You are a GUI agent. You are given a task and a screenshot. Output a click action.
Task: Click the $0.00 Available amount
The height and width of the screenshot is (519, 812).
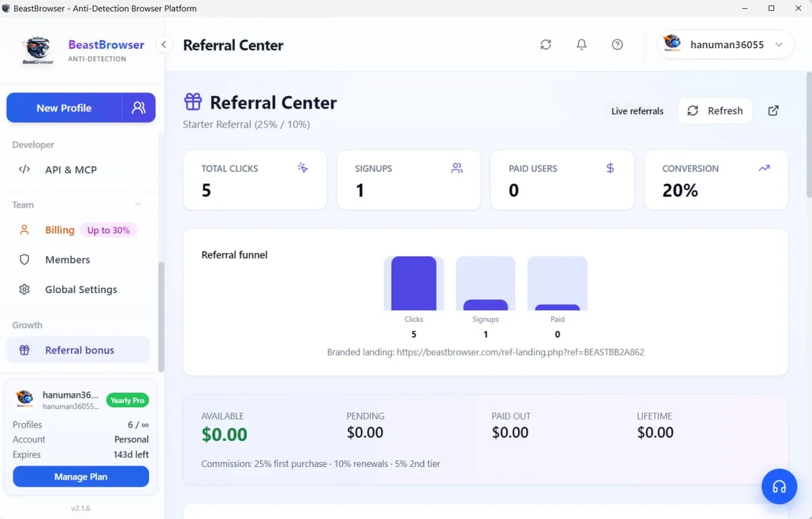click(224, 434)
